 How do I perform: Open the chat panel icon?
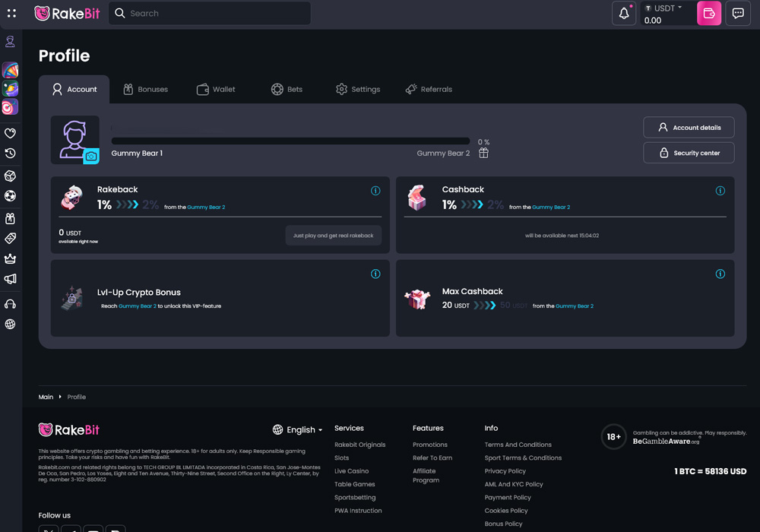[x=738, y=14]
